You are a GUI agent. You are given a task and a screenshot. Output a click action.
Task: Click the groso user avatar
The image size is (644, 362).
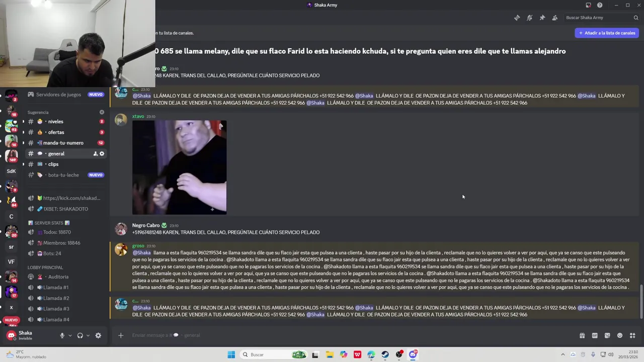click(x=121, y=250)
